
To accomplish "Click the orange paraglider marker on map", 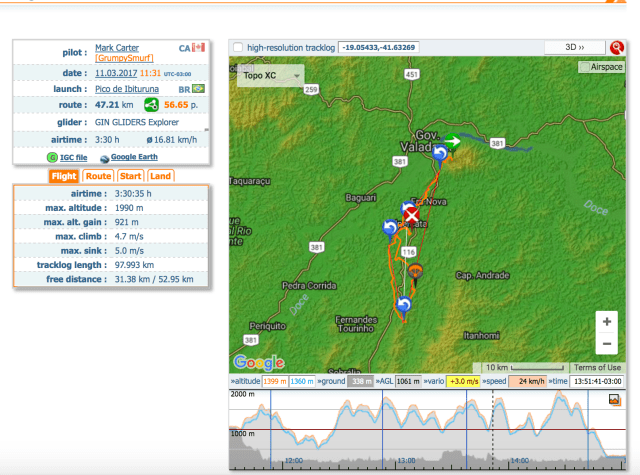I will coord(416,270).
